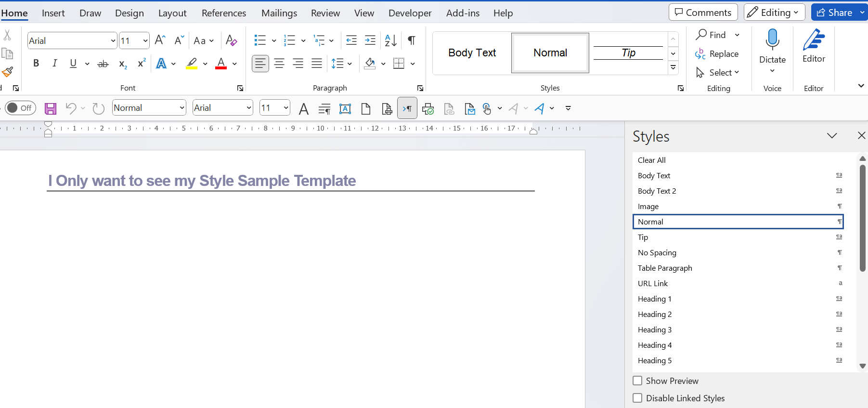This screenshot has width=868, height=408.
Task: Show paragraph marks in ribbon
Action: click(412, 40)
